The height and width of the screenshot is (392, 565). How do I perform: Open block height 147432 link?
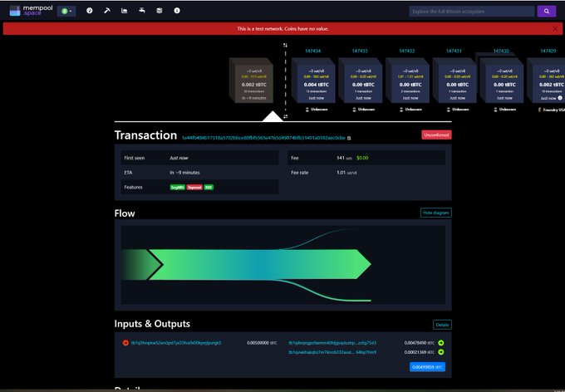click(407, 51)
